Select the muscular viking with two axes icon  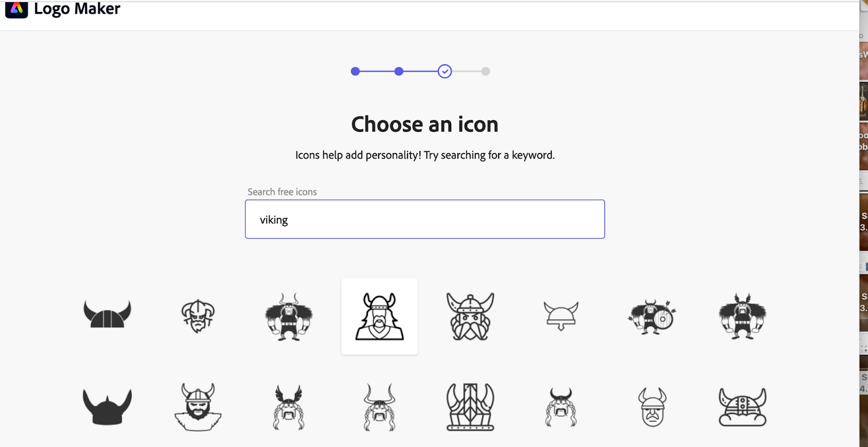pyautogui.click(x=742, y=316)
